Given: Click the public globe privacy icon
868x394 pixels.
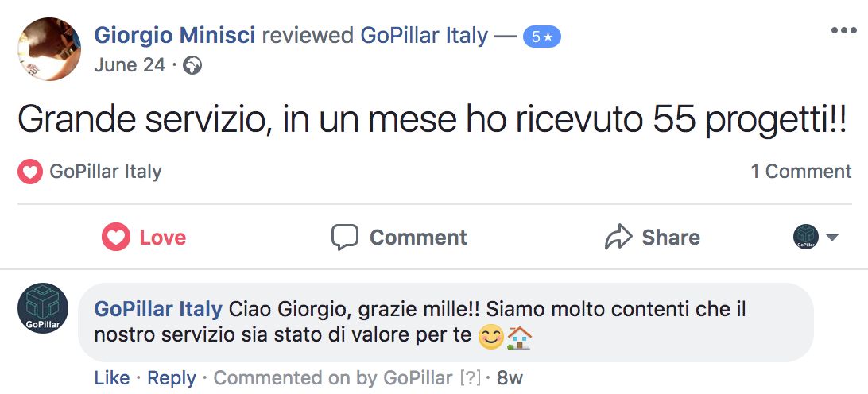Looking at the screenshot, I should click(x=192, y=65).
